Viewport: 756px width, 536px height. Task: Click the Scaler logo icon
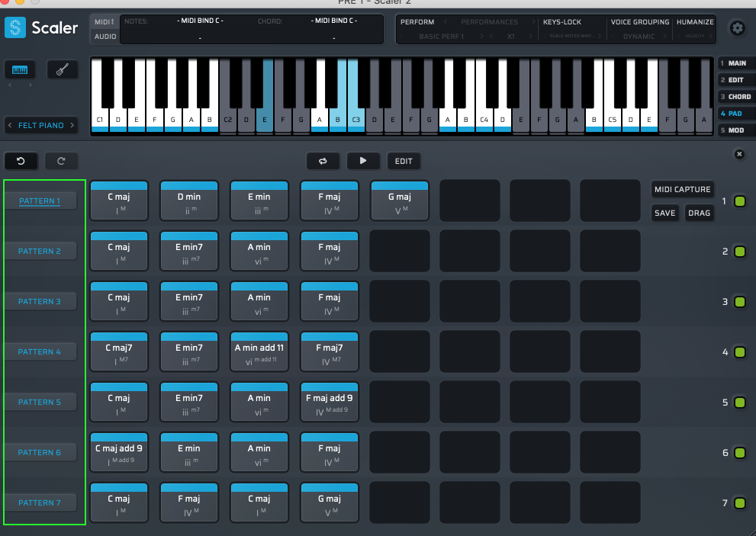click(15, 27)
